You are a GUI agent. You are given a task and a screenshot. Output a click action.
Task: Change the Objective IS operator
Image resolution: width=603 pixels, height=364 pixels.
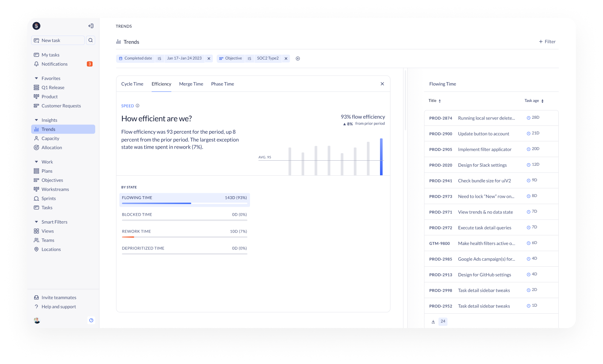[x=249, y=58]
